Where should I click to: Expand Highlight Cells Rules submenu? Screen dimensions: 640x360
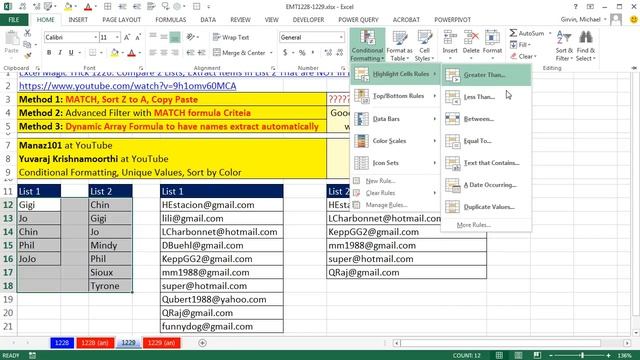pyautogui.click(x=395, y=74)
